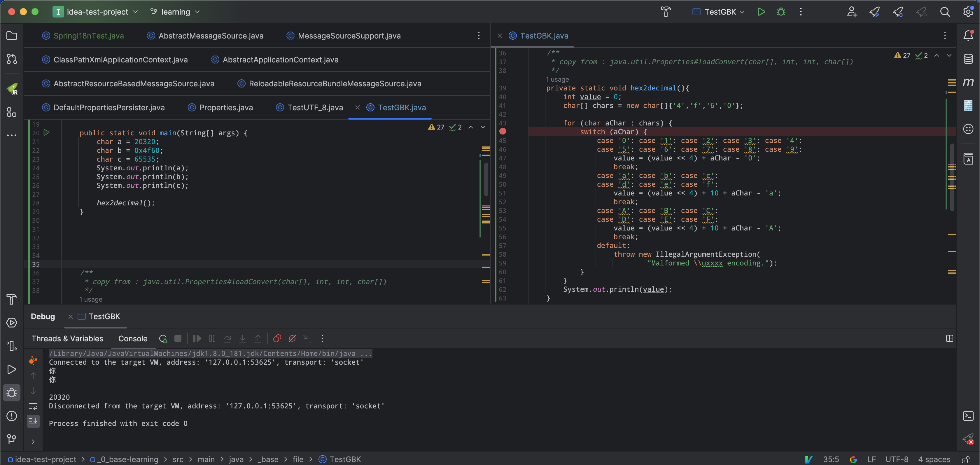Remove the breakpoint on switch line
This screenshot has height=465, width=980.
tap(503, 131)
